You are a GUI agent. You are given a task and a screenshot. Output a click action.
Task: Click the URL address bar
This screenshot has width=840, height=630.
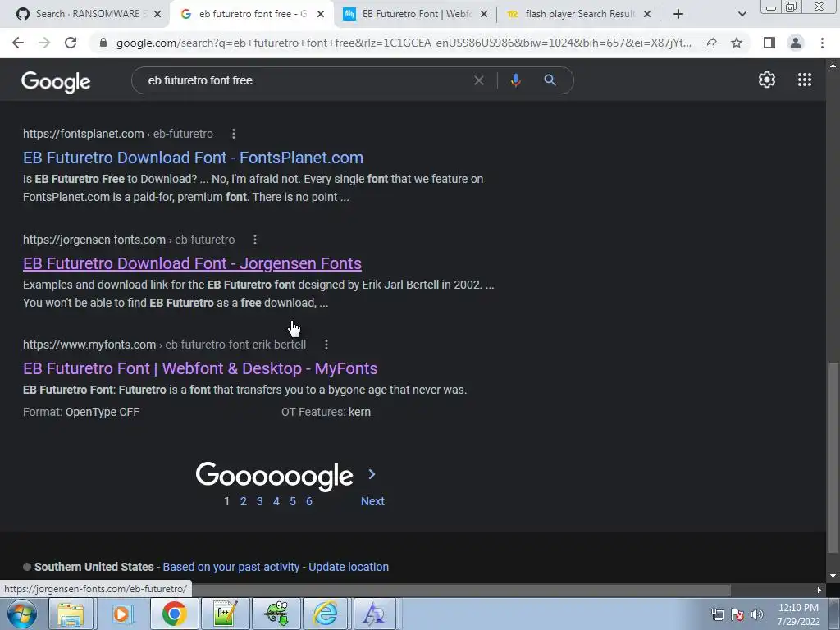pos(404,43)
